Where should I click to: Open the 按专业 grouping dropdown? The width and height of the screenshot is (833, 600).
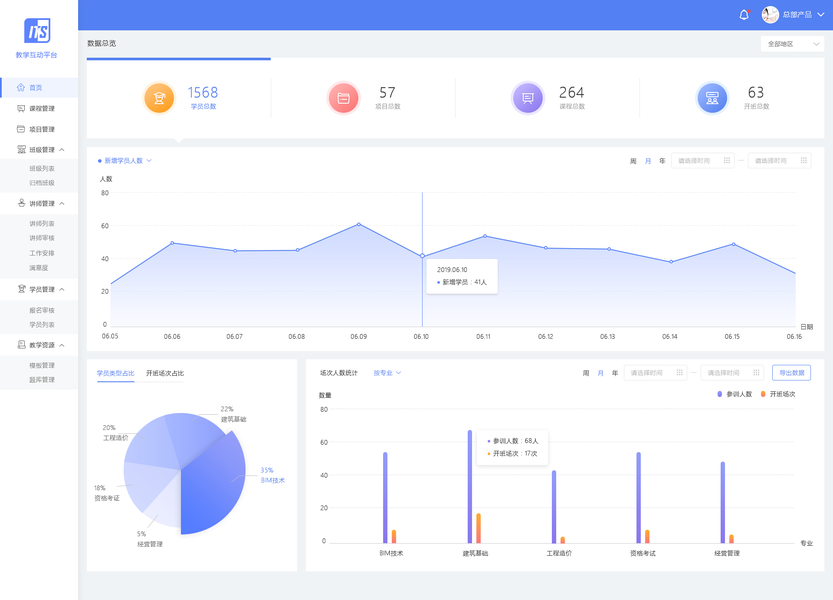click(x=387, y=373)
